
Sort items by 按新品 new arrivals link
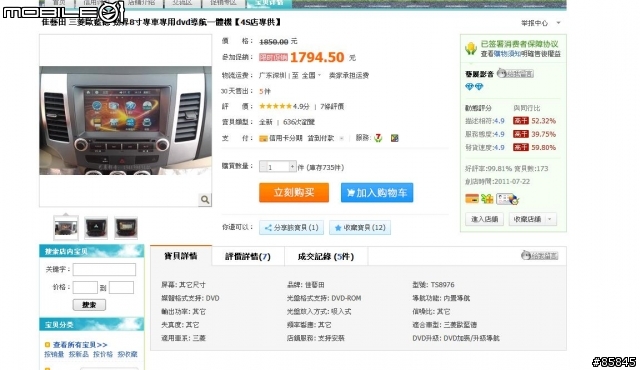(x=78, y=354)
